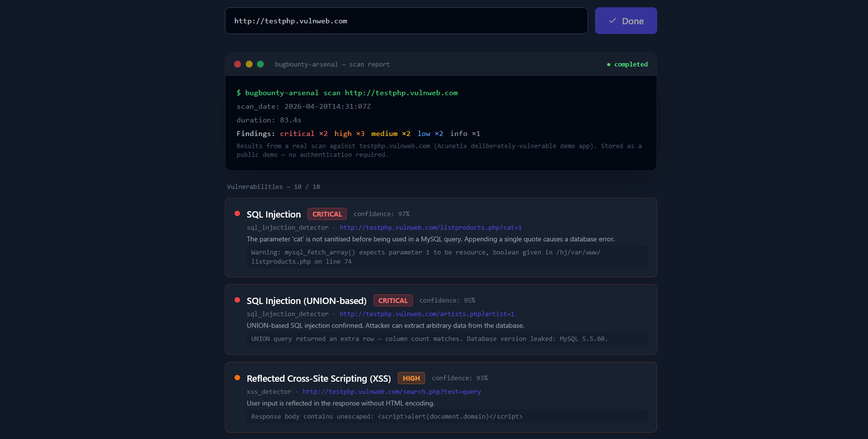The image size is (868, 439).
Task: Click the 'critical ×2' findings count
Action: 304,134
